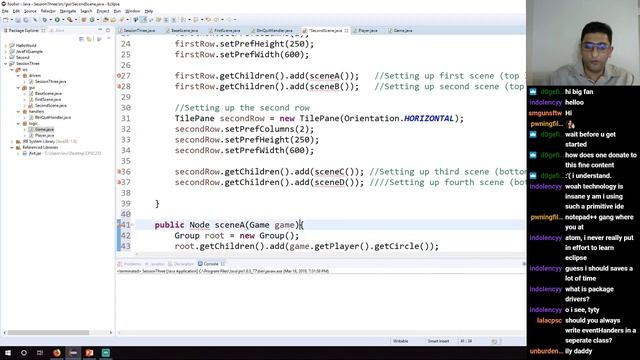Switch to the BaseScene.java editor tab
Image resolution: width=640 pixels, height=360 pixels.
[184, 30]
